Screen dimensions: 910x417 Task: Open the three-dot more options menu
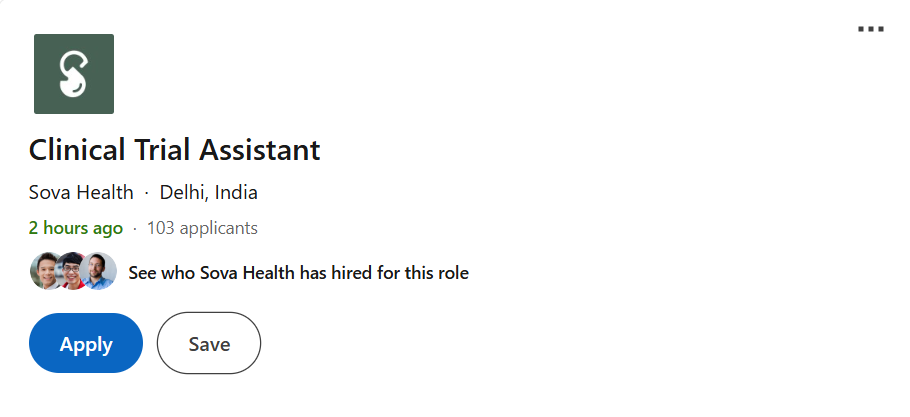(x=871, y=30)
